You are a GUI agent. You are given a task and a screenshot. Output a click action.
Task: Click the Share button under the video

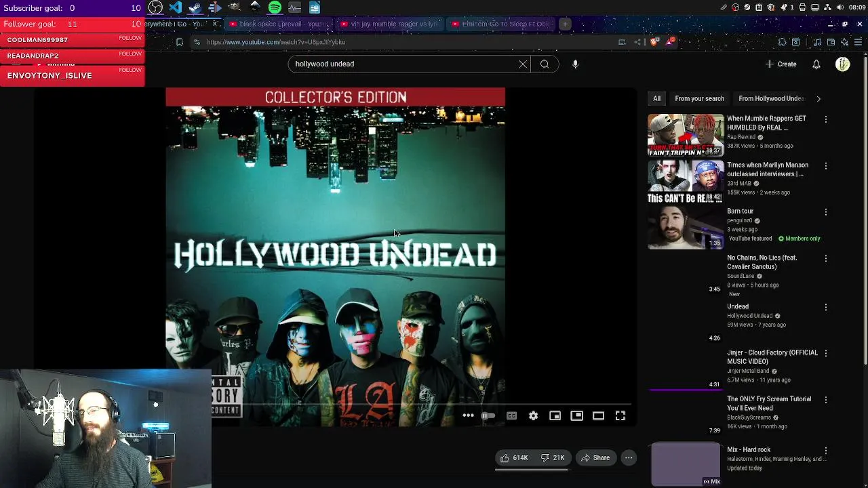[595, 457]
